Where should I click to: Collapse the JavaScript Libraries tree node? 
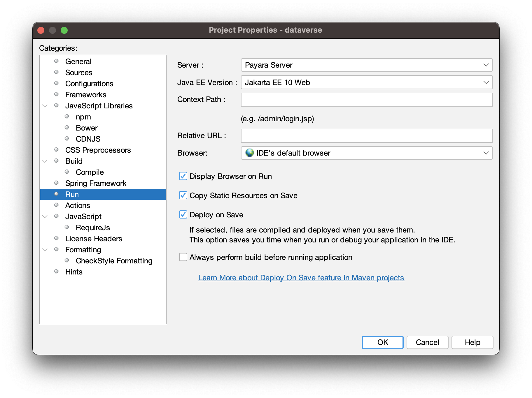pyautogui.click(x=45, y=106)
